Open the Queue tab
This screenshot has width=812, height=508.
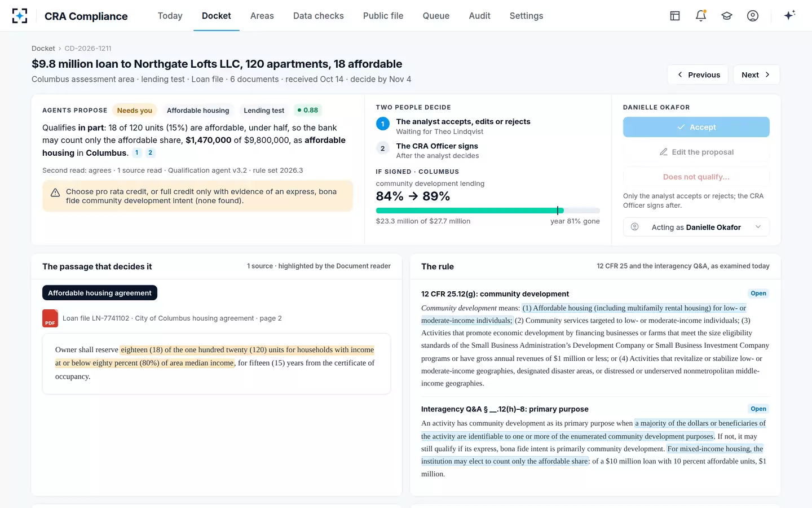(x=436, y=16)
